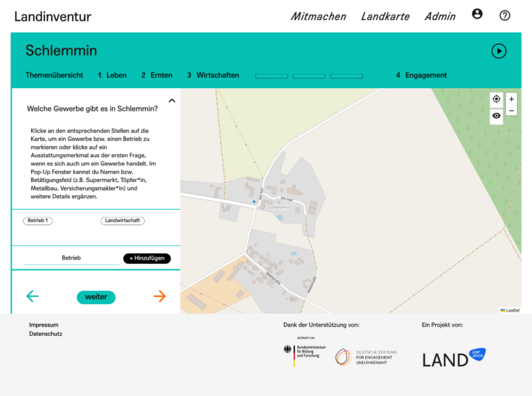
Task: Zoom out on the map
Action: 511,111
